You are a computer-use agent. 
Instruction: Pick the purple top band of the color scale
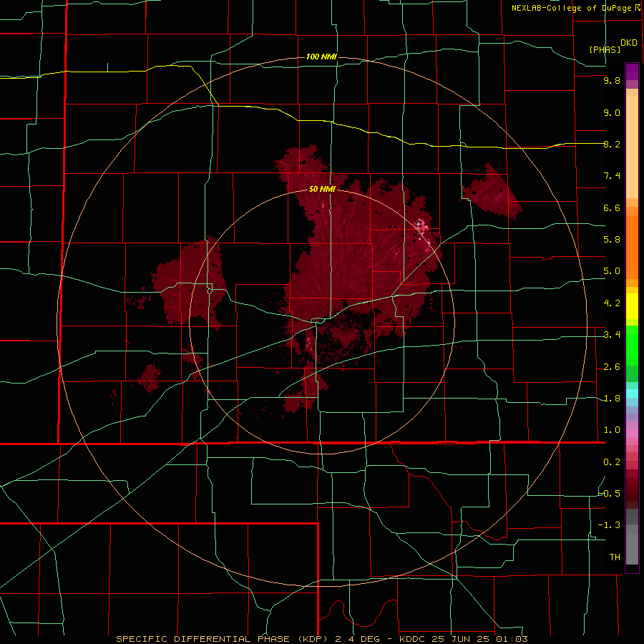pos(632,72)
